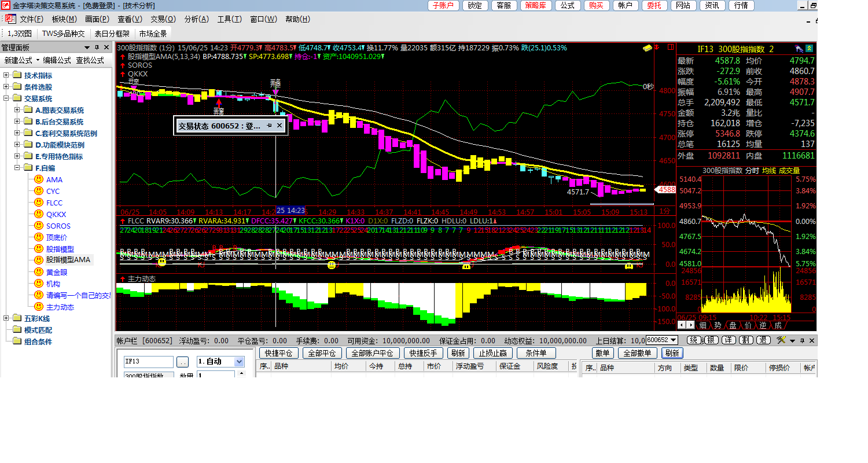Click the red anchor icon in chart corner
This screenshot has height=463, width=868.
[x=657, y=47]
